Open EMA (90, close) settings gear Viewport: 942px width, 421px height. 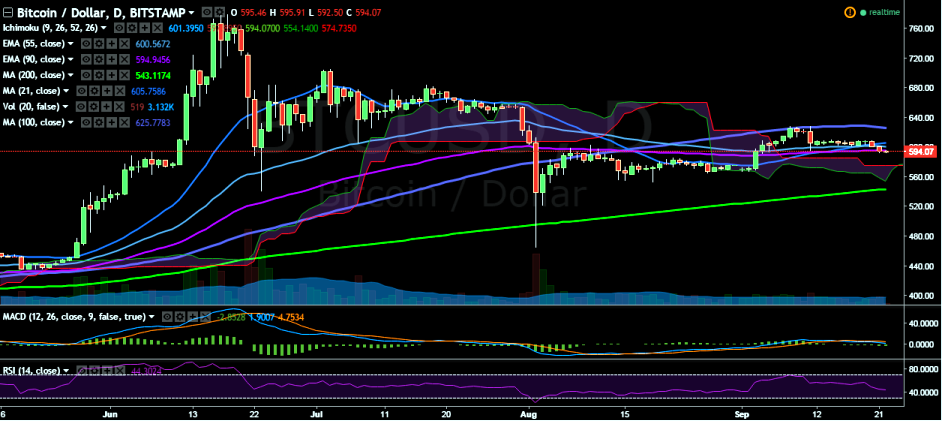[99, 59]
